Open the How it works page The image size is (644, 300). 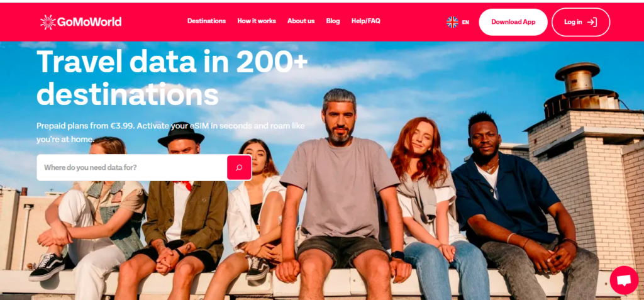pyautogui.click(x=257, y=21)
